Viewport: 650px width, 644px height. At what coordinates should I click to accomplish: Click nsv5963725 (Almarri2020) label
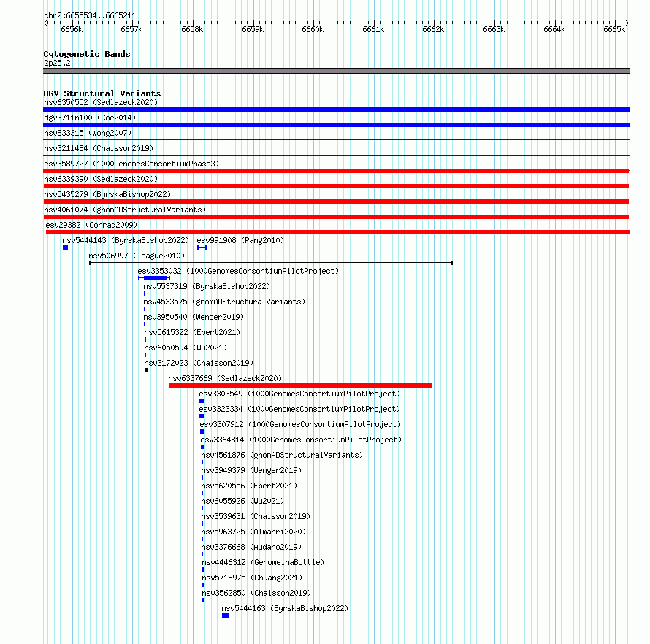click(x=253, y=532)
